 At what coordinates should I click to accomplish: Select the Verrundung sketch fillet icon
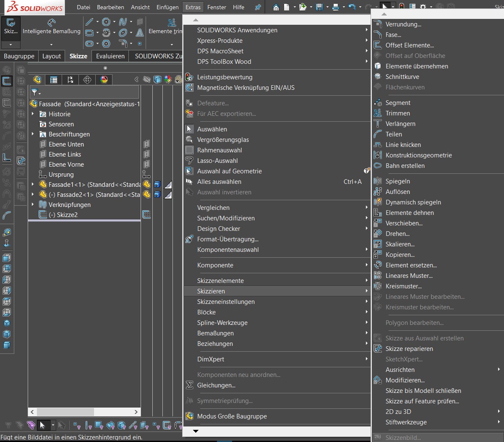click(378, 24)
